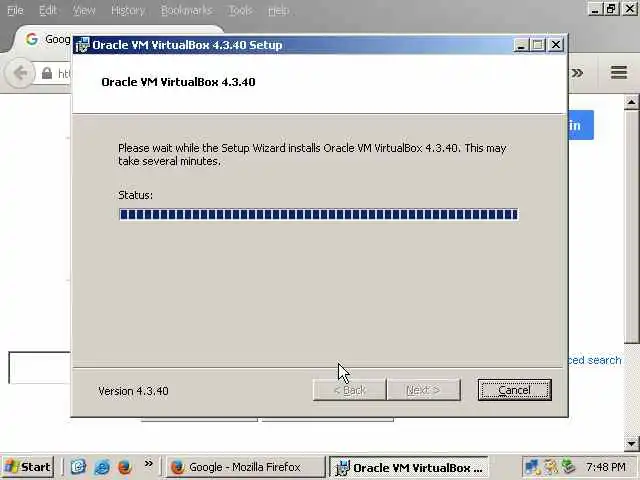The width and height of the screenshot is (640, 480).
Task: Close the VirtualBox Setup dialog
Action: 556,44
